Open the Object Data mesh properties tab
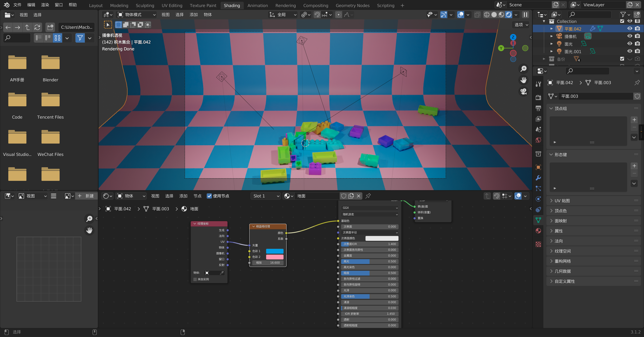Viewport: 644px width, 337px height. tap(538, 220)
